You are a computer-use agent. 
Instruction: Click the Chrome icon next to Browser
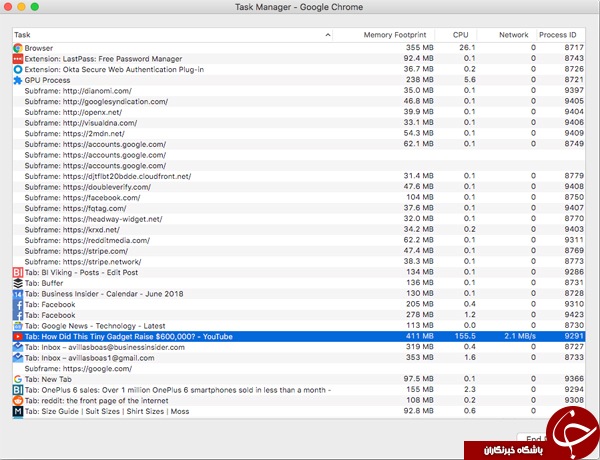click(18, 48)
